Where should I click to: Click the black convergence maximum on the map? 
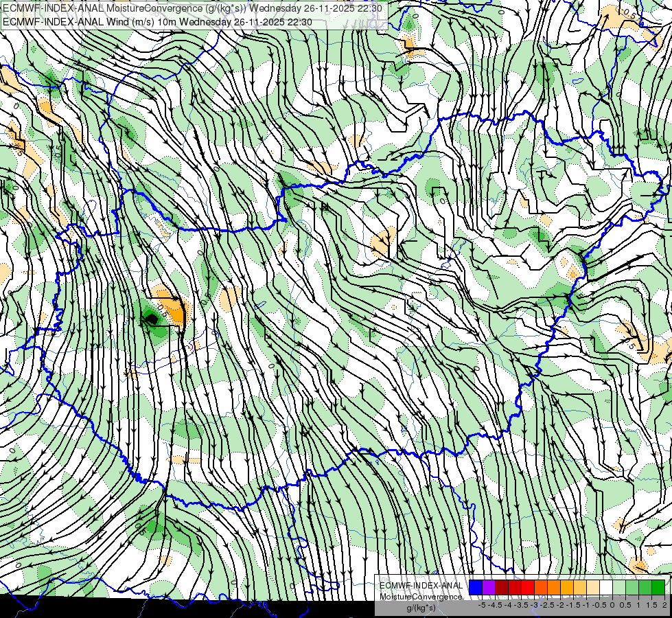tap(151, 319)
